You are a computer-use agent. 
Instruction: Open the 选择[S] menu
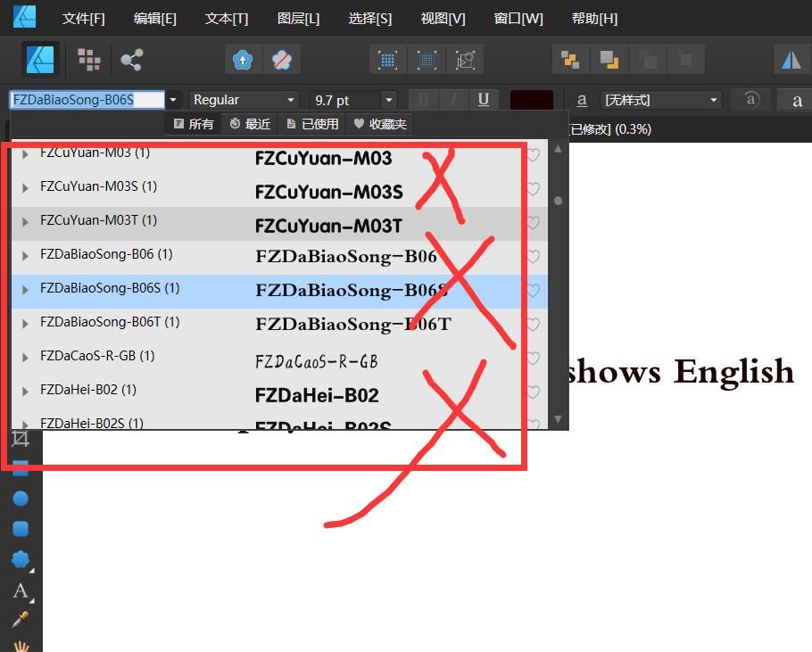[369, 19]
